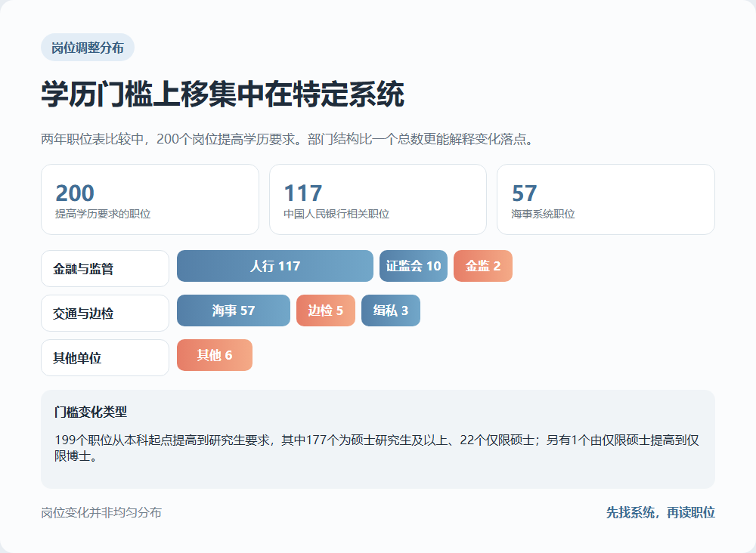Viewport: 756px width, 553px height.
Task: Click the subtitle starting with 两年职位表比较中
Action: [x=288, y=139]
